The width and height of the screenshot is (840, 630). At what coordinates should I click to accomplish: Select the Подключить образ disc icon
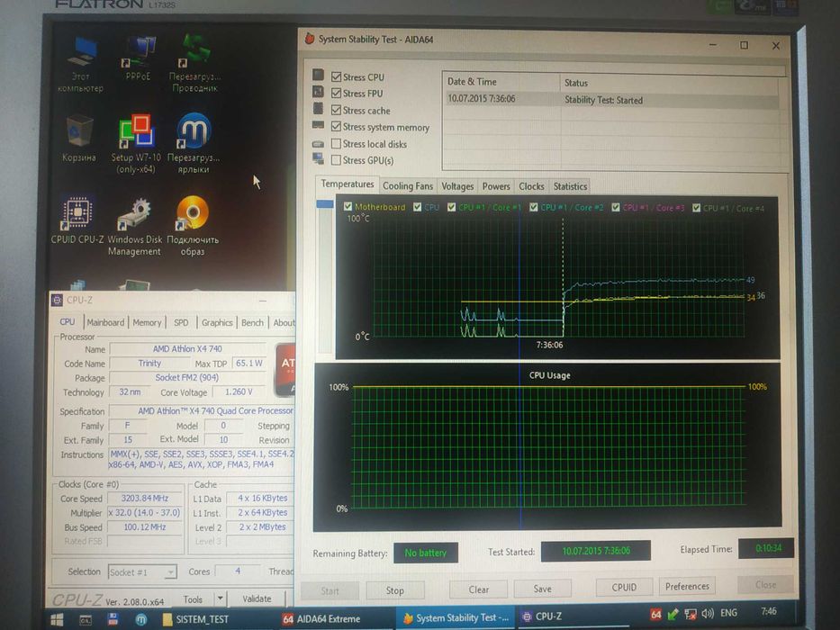pyautogui.click(x=193, y=225)
